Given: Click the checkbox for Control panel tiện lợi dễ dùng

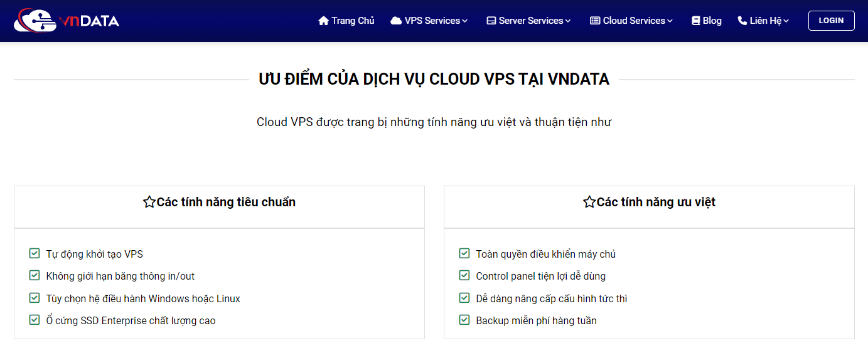Looking at the screenshot, I should 464,275.
